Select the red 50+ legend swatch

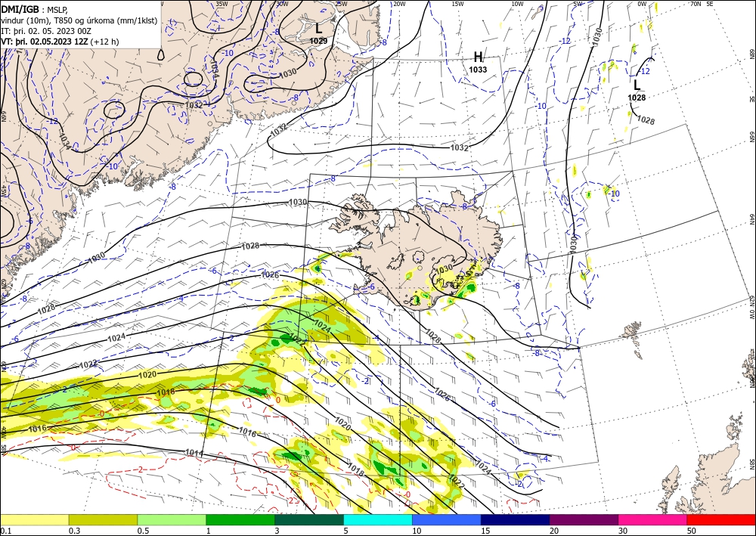click(x=721, y=519)
